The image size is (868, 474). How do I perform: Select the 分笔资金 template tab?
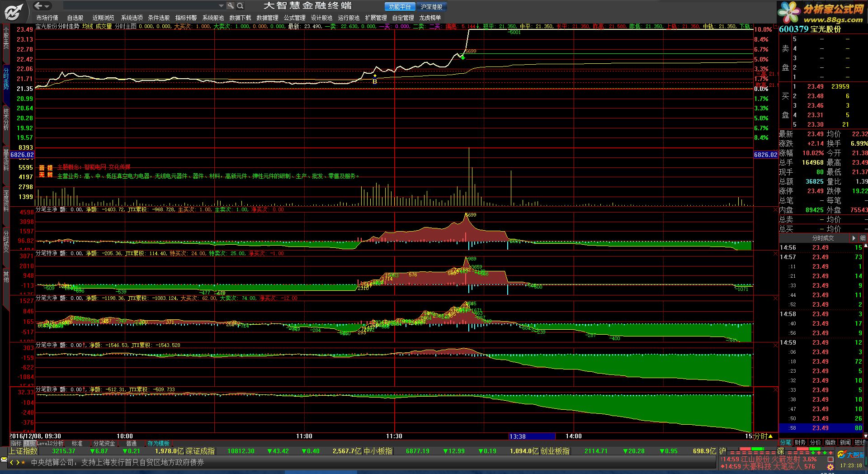pyautogui.click(x=104, y=444)
